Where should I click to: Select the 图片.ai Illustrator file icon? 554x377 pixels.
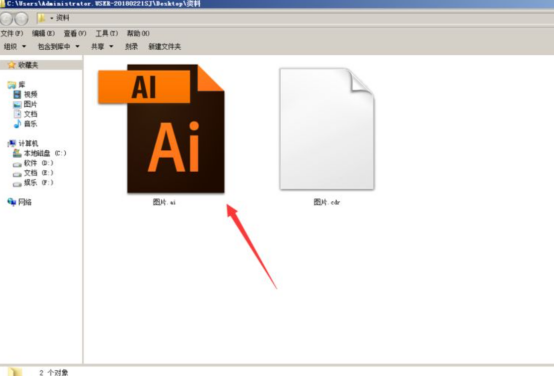161,129
